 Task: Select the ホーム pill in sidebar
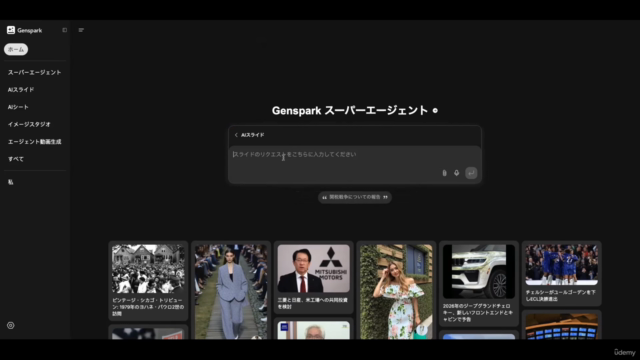click(x=16, y=49)
